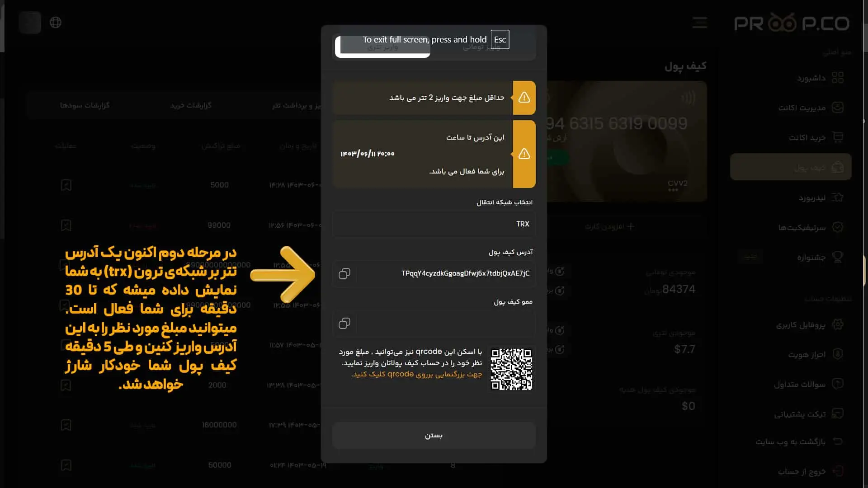Click the copy icon next to wallet address
The width and height of the screenshot is (868, 488).
click(344, 273)
